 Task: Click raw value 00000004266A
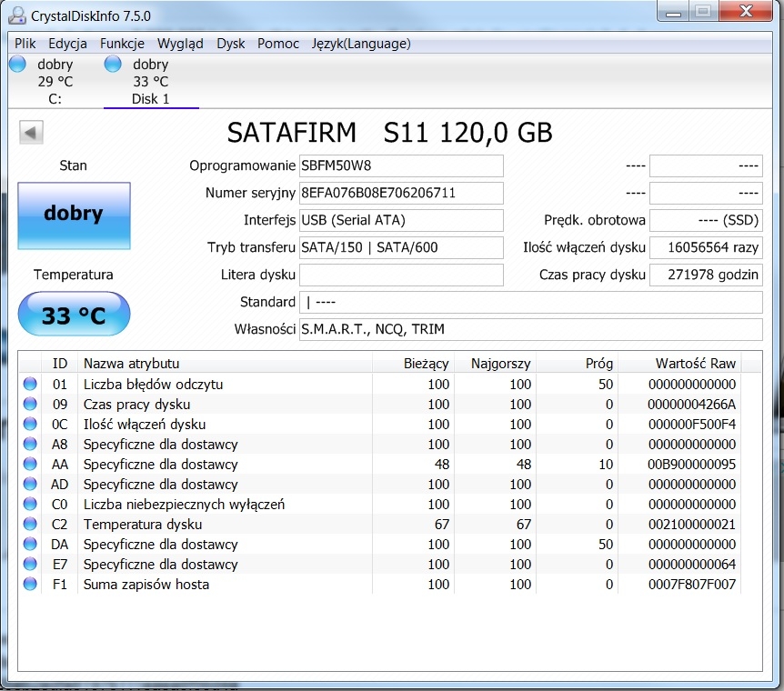point(691,404)
